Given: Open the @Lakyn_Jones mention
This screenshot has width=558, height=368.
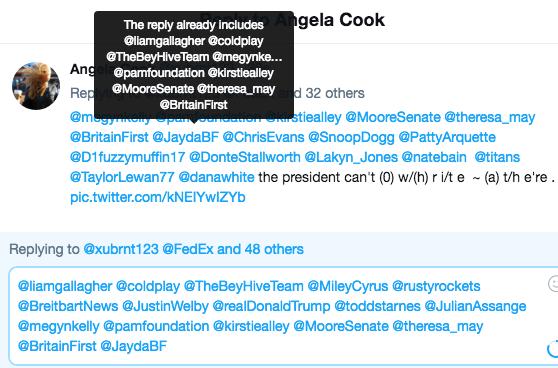Looking at the screenshot, I should point(351,157).
